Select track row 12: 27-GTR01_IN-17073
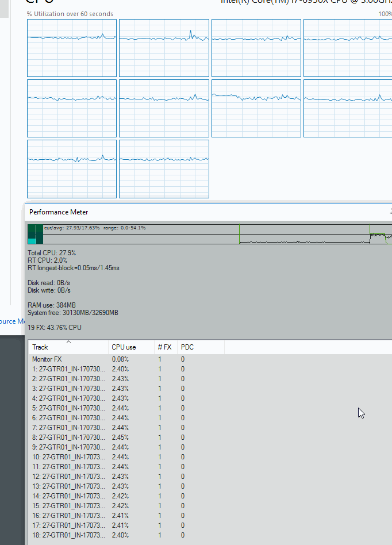The width and height of the screenshot is (392, 545). pyautogui.click(x=210, y=476)
